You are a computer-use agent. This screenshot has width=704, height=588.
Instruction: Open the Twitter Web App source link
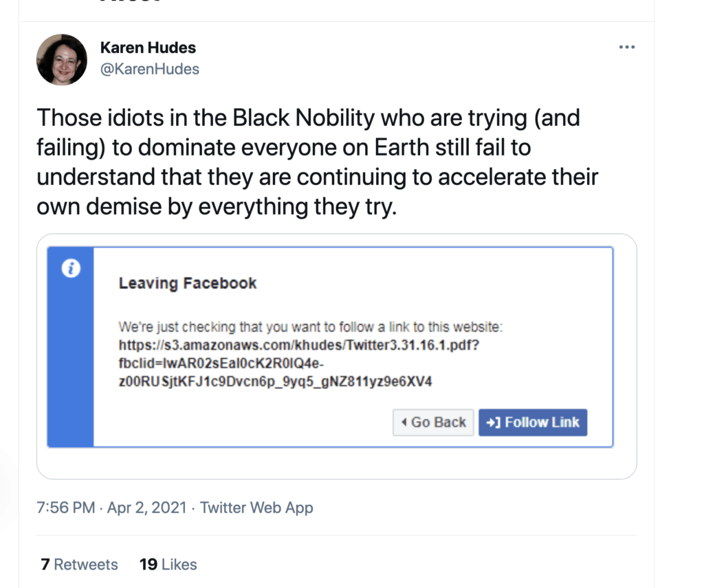coord(256,508)
